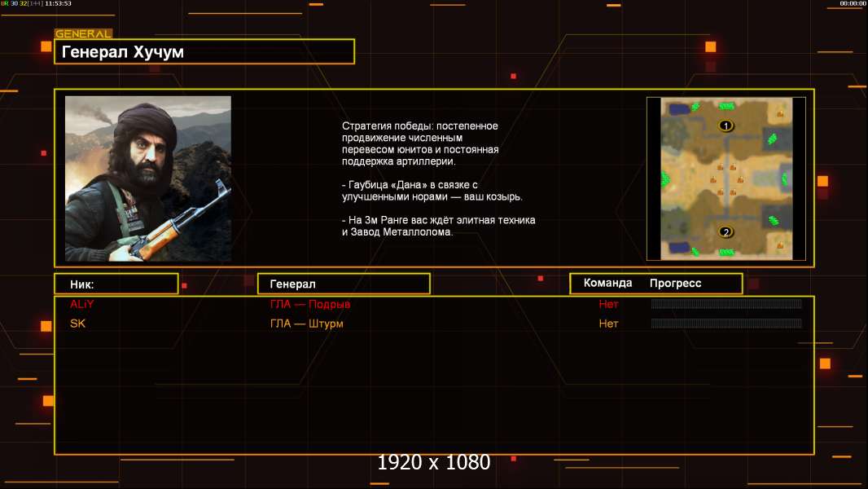Screen dimensions: 868x489
Task: Click SK's team value 'Нет'
Action: coord(608,324)
